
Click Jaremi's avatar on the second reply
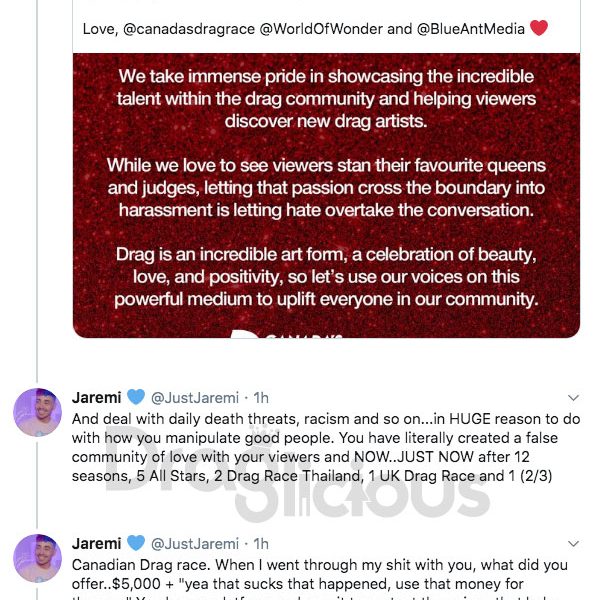pyautogui.click(x=37, y=558)
